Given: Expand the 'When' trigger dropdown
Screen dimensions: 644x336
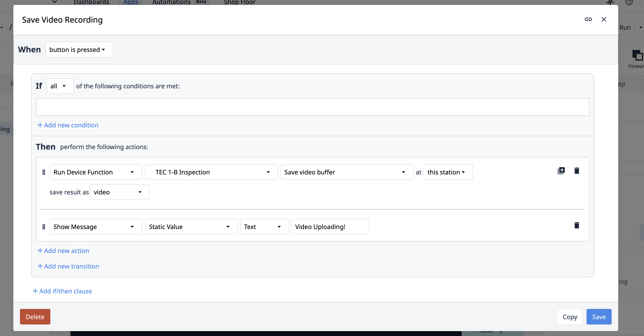Looking at the screenshot, I should click(78, 49).
